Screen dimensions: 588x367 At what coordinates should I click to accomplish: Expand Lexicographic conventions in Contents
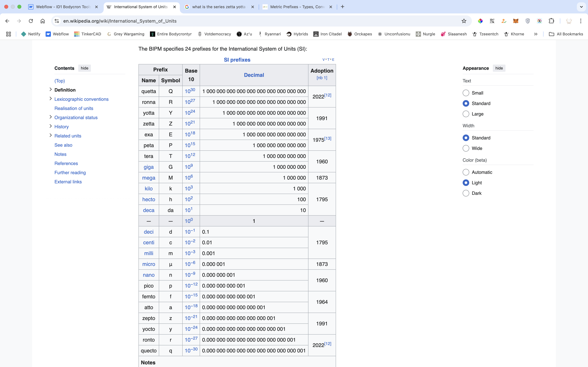(51, 98)
